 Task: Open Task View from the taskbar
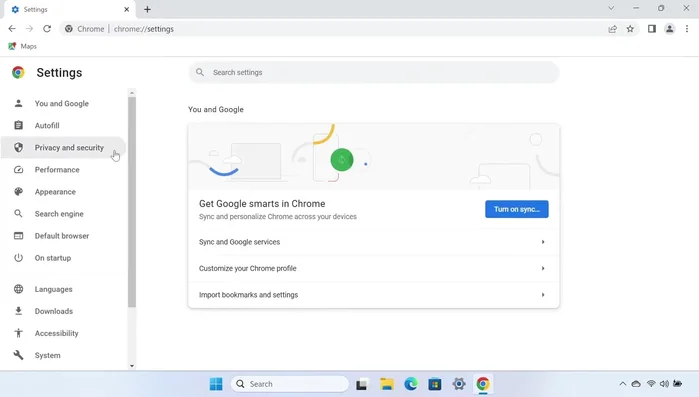coord(362,384)
